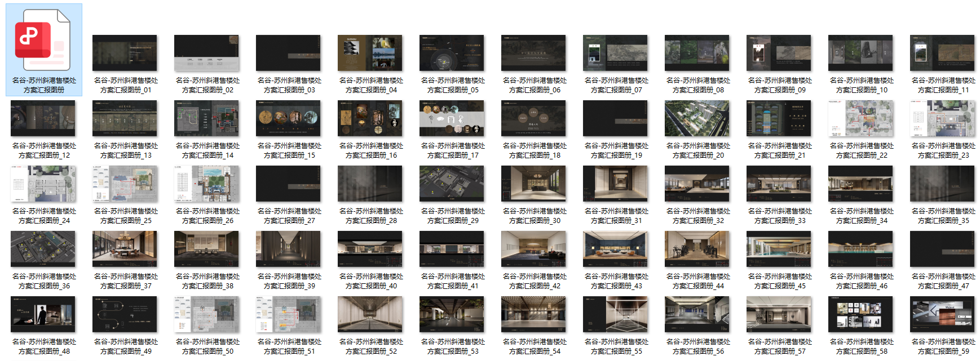Pick thumbnail 方案汇报图册_08
The height and width of the screenshot is (361, 980).
(x=697, y=53)
